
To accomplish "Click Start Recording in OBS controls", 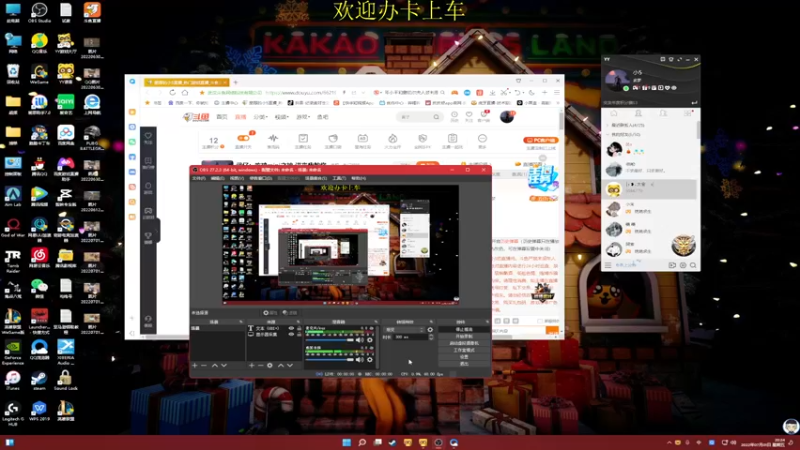I will (x=464, y=337).
